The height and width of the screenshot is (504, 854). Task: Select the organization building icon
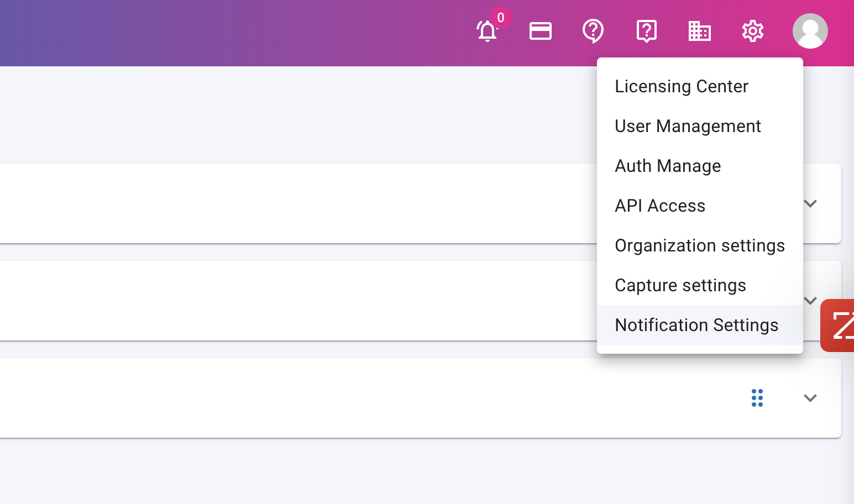pyautogui.click(x=699, y=32)
